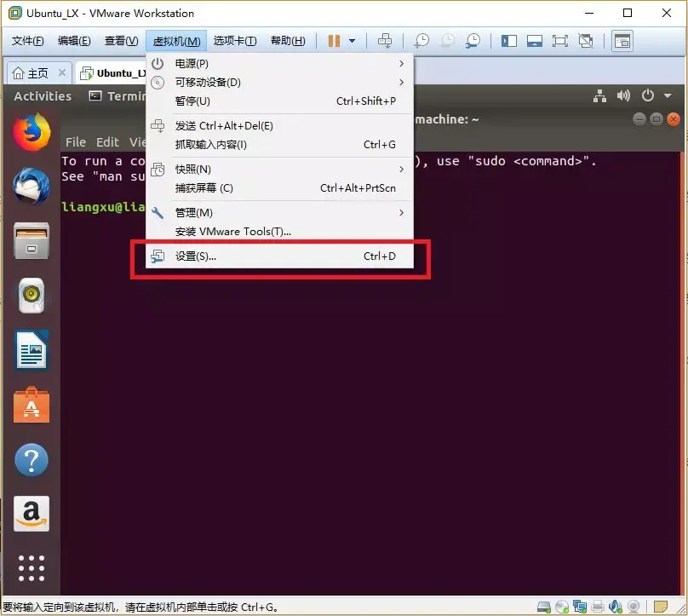Screen dimensions: 688x616
Task: Expand the Ubuntu system menu arrow
Action: coord(668,95)
